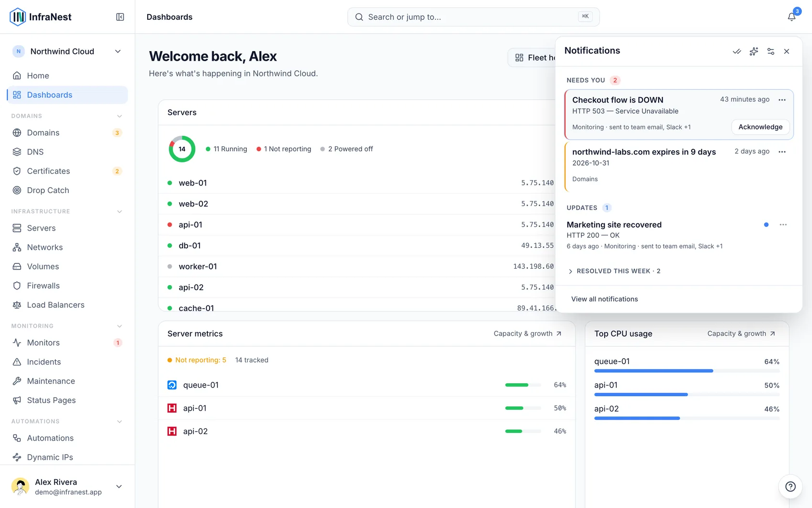Open more options for Checkout flow alert
This screenshot has height=508, width=812.
(782, 100)
